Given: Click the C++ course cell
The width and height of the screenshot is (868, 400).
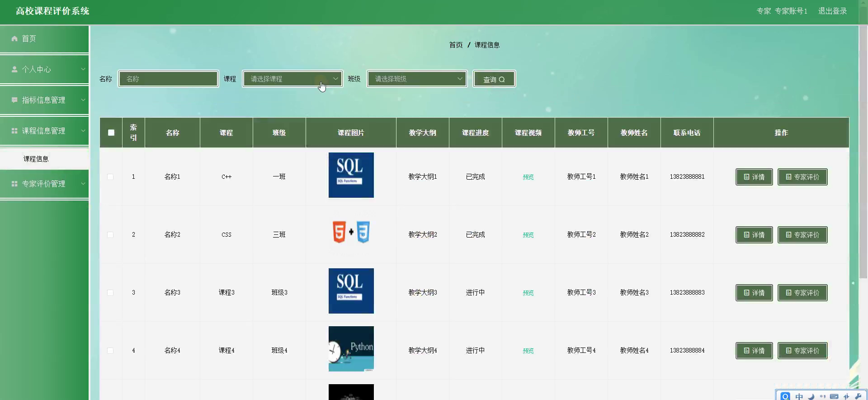Looking at the screenshot, I should 226,177.
